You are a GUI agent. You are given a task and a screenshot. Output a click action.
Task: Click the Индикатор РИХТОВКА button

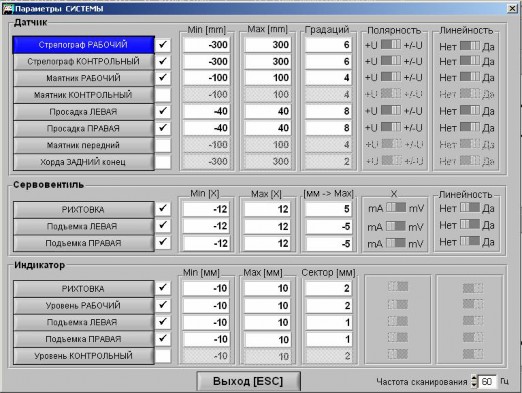tap(83, 289)
